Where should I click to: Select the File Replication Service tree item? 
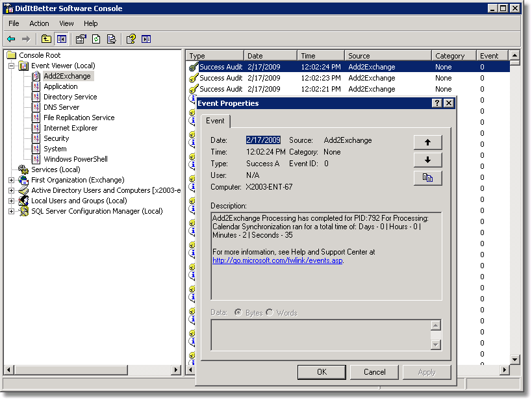point(79,118)
